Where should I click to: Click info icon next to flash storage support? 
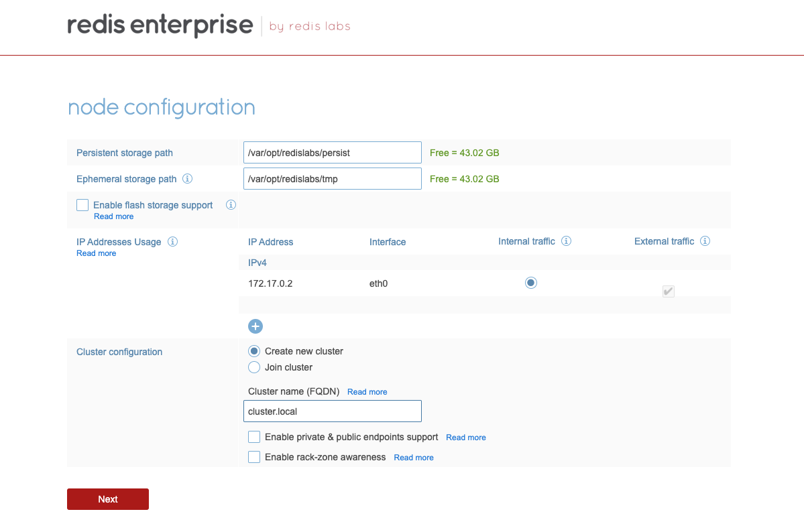tap(231, 205)
